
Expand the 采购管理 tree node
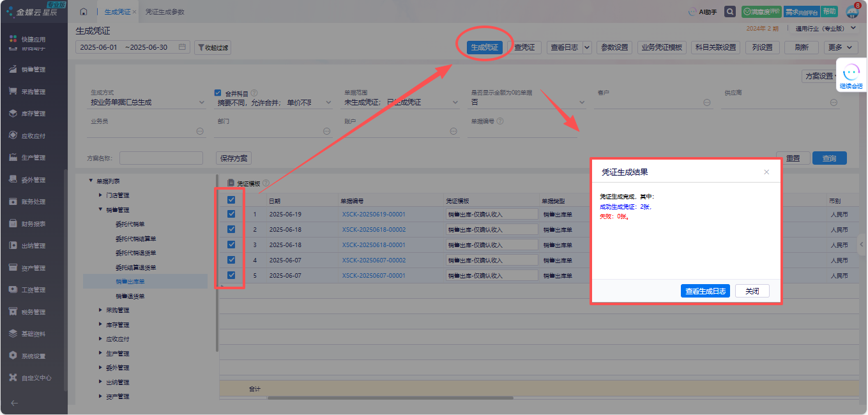100,310
